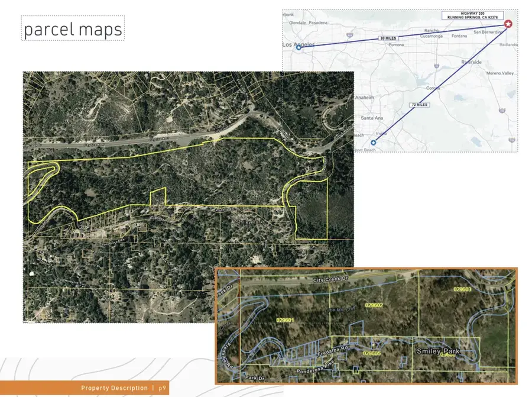The width and height of the screenshot is (532, 397).
Task: Select the 72 MILES distance label
Action: pos(420,105)
